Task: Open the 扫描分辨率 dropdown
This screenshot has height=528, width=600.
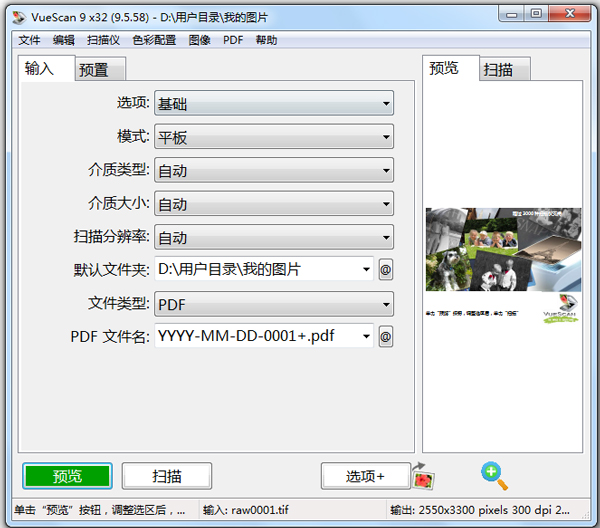Action: point(274,237)
